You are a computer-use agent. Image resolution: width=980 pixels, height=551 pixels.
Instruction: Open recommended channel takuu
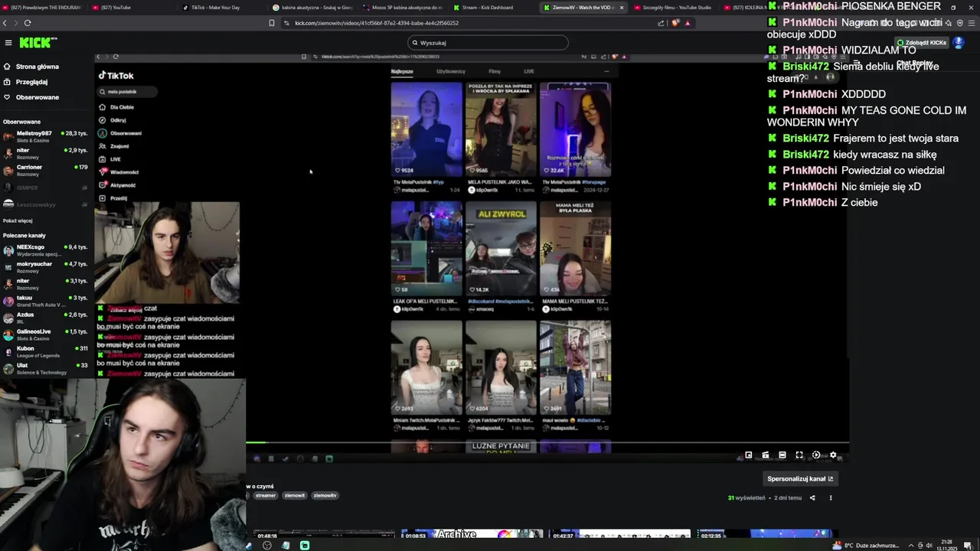(x=45, y=300)
